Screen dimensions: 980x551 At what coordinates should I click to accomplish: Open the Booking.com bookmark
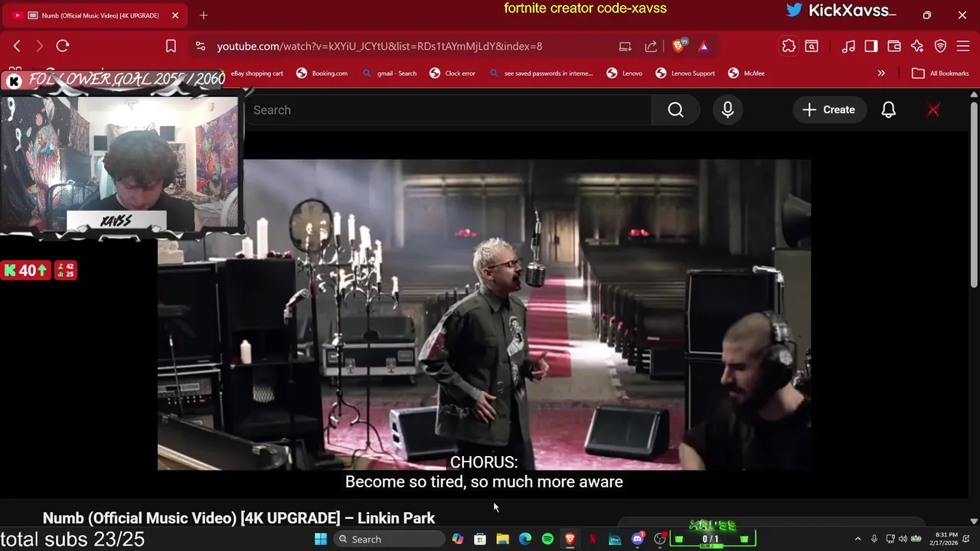(322, 73)
